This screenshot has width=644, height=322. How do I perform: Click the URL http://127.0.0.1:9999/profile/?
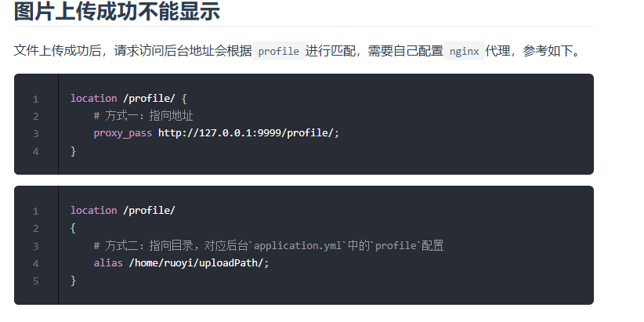249,133
